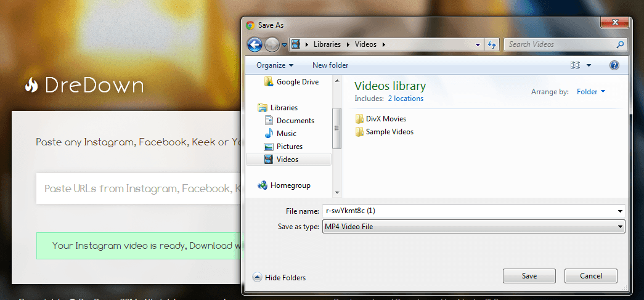The width and height of the screenshot is (644, 300).
Task: Click the Chrome icon in dialog title bar
Action: click(250, 25)
